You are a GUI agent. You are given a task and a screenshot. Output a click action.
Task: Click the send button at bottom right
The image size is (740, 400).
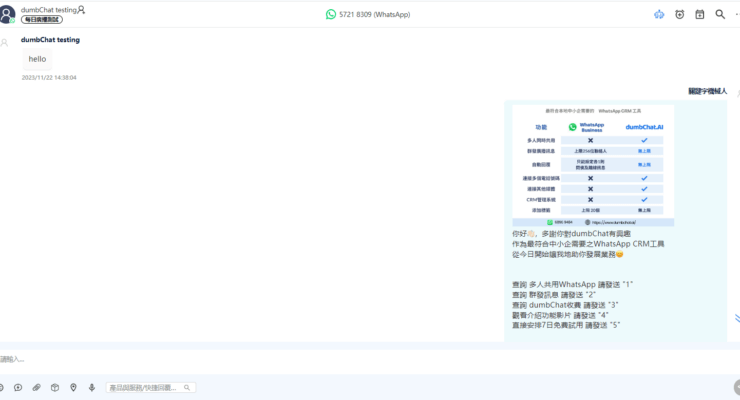[x=737, y=387]
